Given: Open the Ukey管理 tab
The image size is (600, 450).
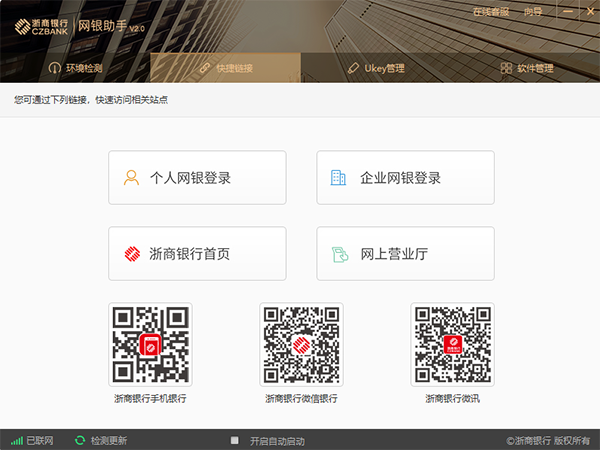Looking at the screenshot, I should (x=375, y=68).
